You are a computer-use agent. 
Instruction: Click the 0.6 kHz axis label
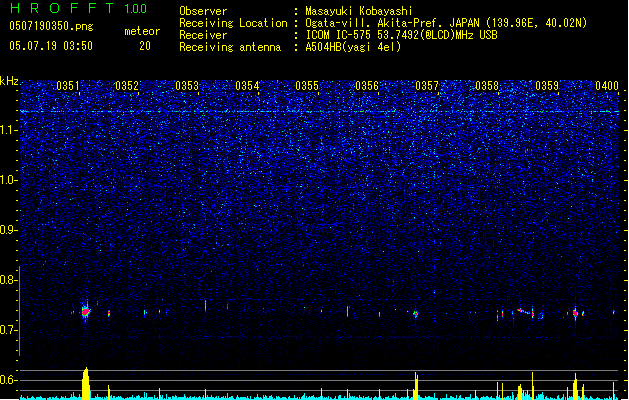coord(9,380)
